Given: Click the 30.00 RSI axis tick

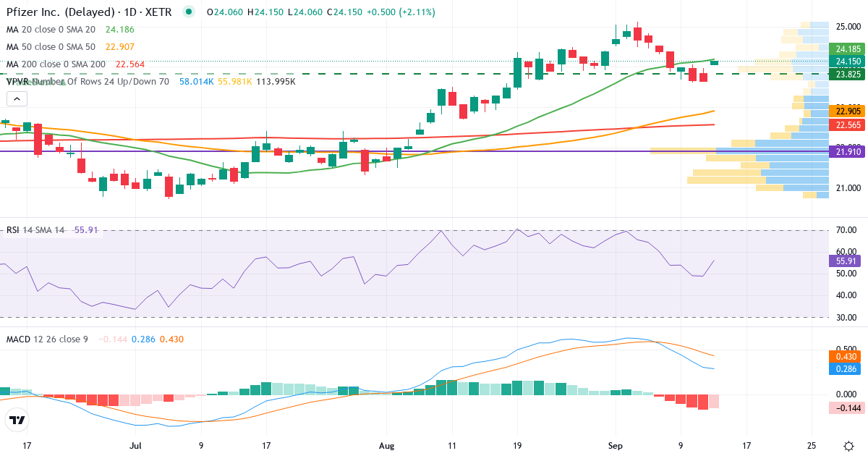Looking at the screenshot, I should click(848, 316).
